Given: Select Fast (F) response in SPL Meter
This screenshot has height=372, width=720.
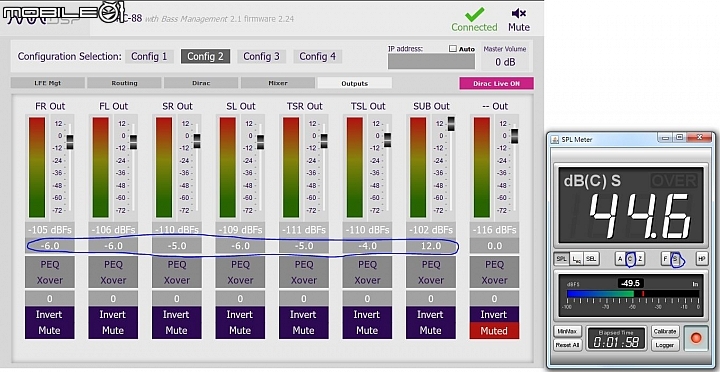Looking at the screenshot, I should (x=666, y=259).
